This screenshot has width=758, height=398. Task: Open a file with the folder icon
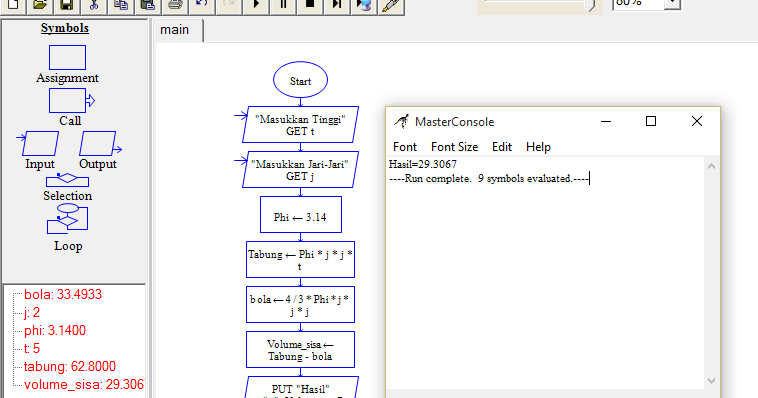coord(40,5)
